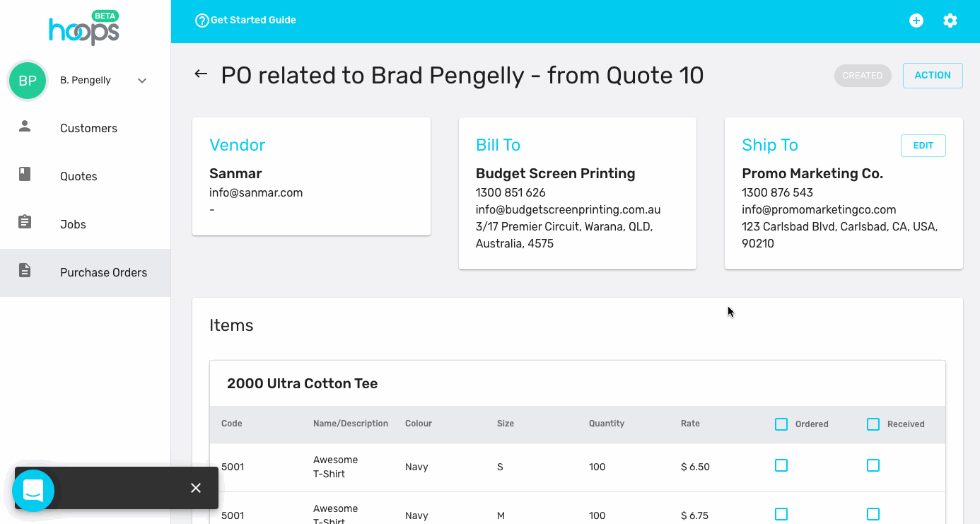Open the Jobs menu item
Viewport: 980px width, 524px height.
point(85,225)
